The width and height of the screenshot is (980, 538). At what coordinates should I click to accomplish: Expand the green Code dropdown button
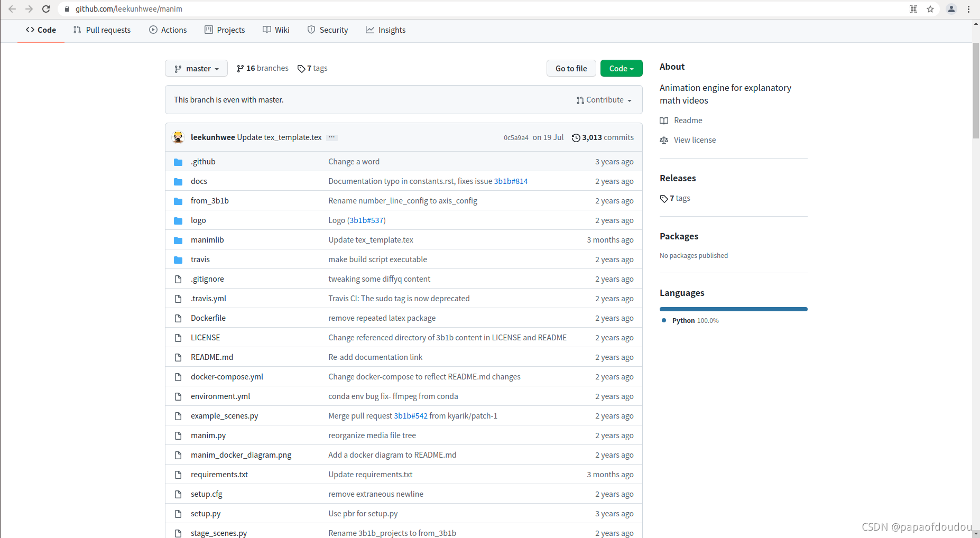point(621,68)
